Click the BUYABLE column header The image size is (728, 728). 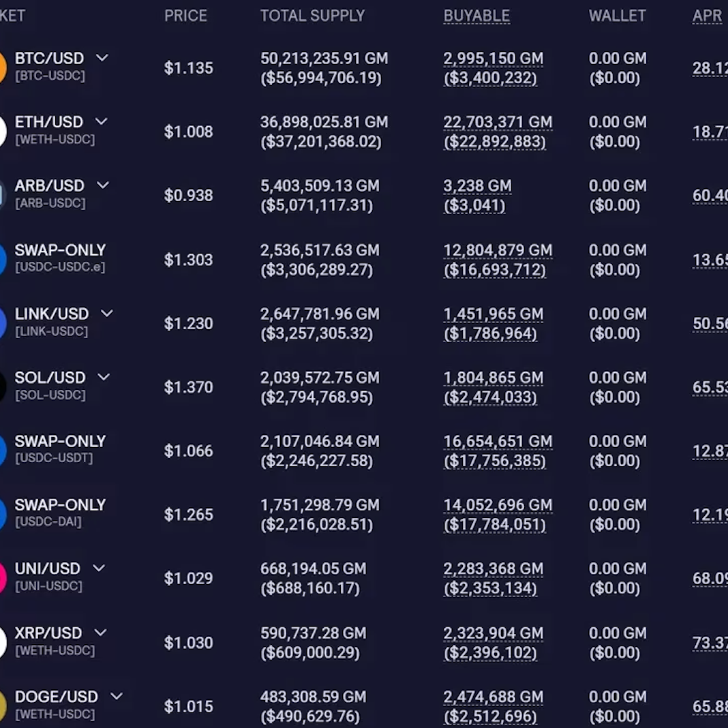coord(476,16)
